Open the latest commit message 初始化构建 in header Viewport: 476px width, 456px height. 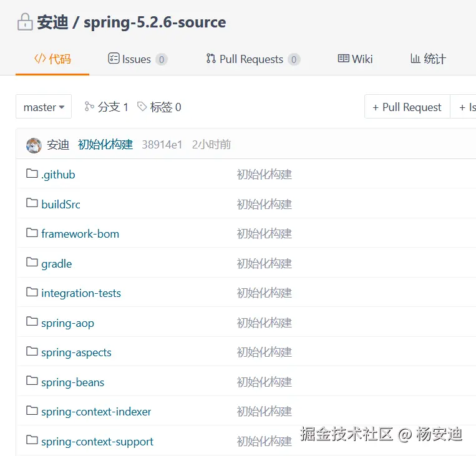[x=105, y=145]
